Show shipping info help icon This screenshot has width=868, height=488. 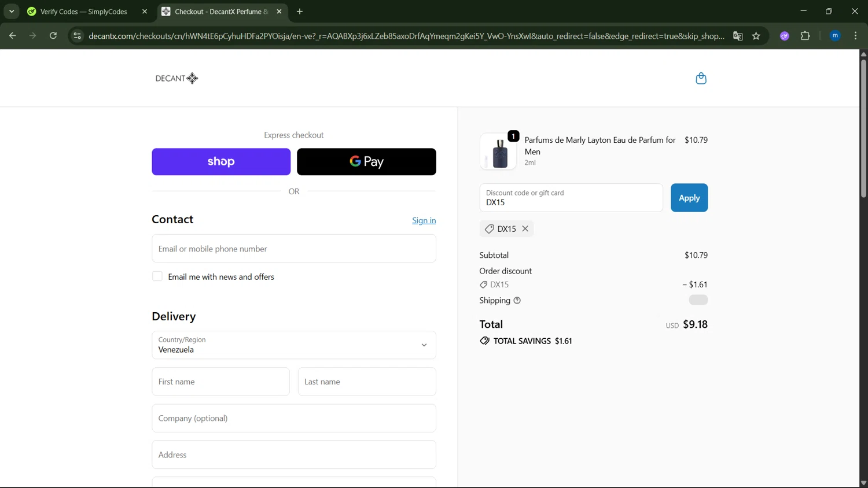tap(517, 301)
